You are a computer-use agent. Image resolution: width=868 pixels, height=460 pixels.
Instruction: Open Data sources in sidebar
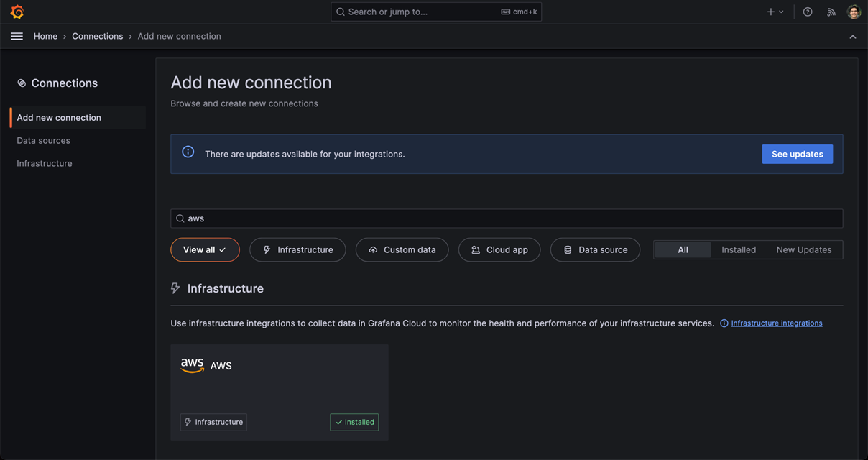pyautogui.click(x=44, y=141)
